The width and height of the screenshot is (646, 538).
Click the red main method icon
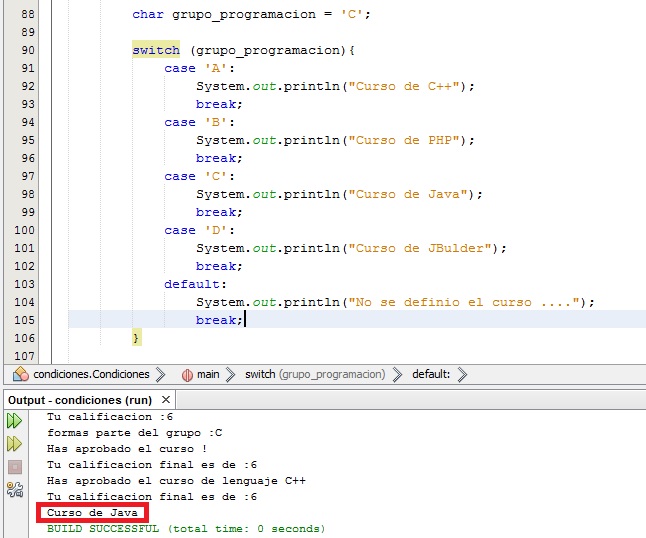tap(186, 375)
